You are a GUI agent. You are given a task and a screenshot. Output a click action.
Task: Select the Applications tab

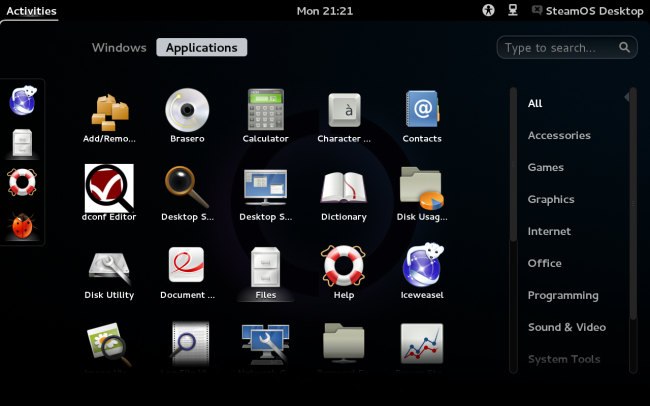click(201, 47)
